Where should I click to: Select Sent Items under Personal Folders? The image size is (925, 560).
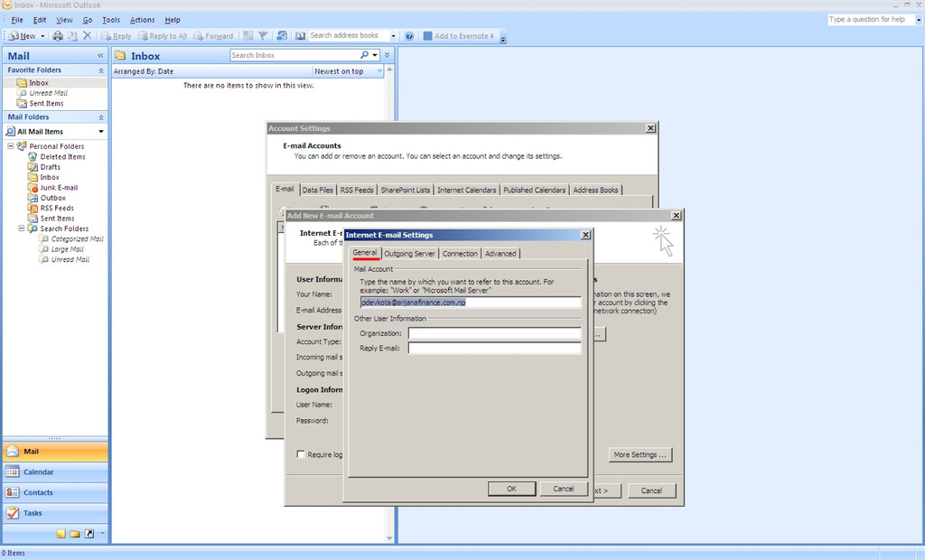[57, 219]
